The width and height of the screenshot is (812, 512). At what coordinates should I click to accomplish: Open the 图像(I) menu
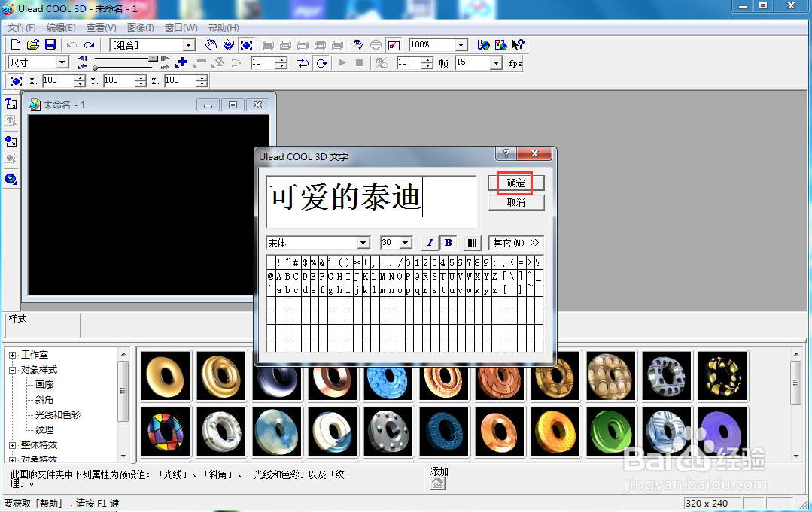(x=140, y=27)
